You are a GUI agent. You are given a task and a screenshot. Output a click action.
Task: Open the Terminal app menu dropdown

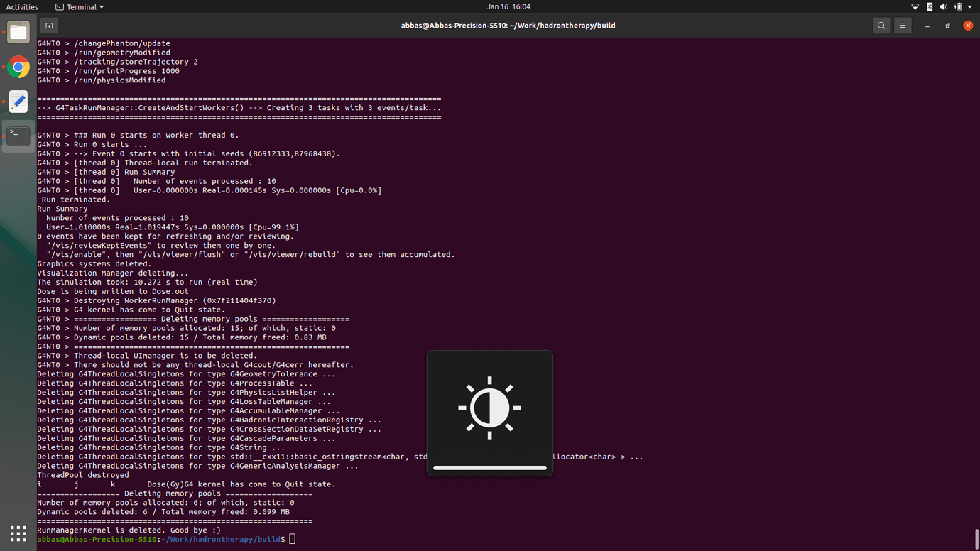[x=80, y=7]
